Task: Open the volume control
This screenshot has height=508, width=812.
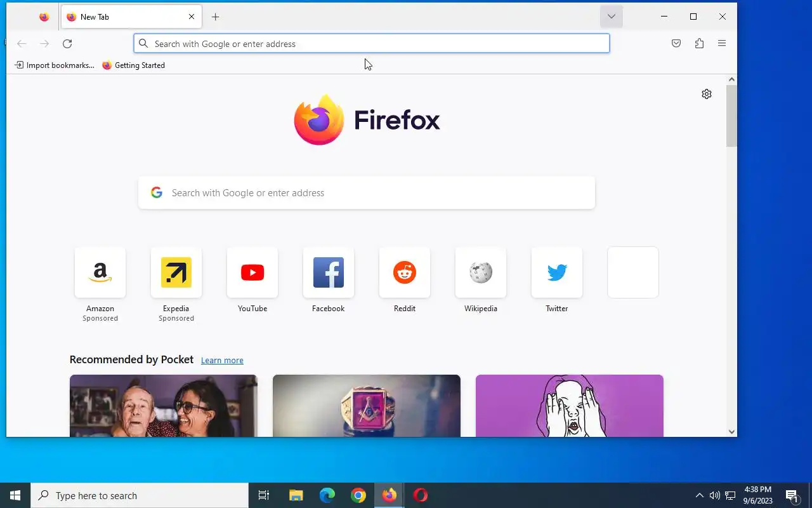Action: pos(715,495)
